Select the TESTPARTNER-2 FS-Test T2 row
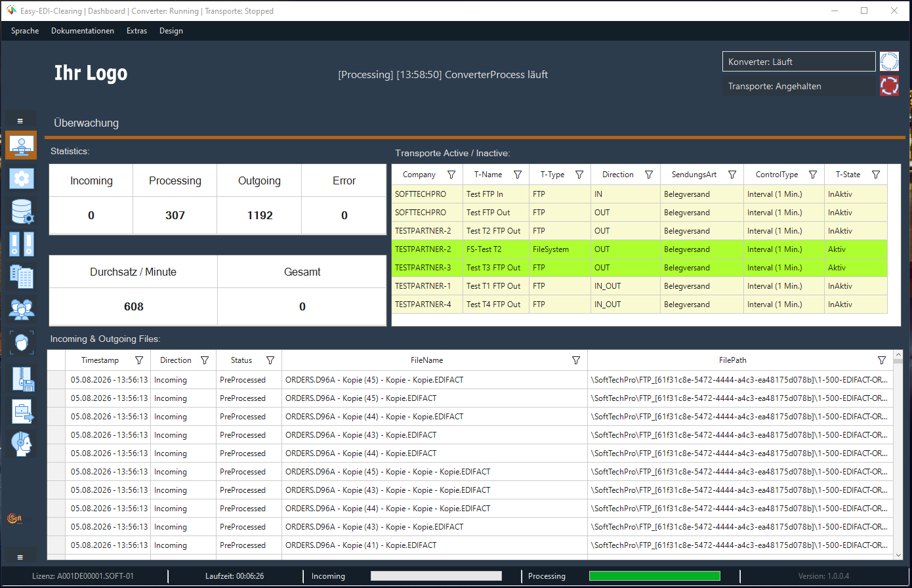Viewport: 912px width, 588px height. [x=640, y=249]
